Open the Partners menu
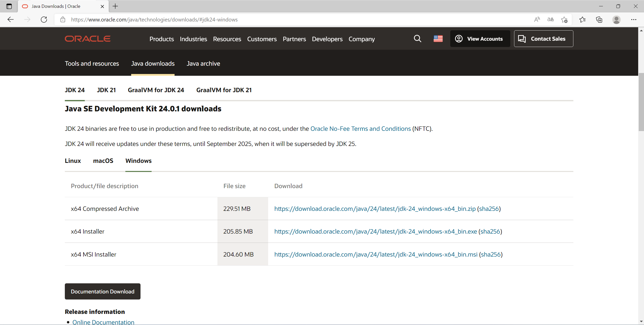Viewport: 644px width, 325px height. coord(294,39)
